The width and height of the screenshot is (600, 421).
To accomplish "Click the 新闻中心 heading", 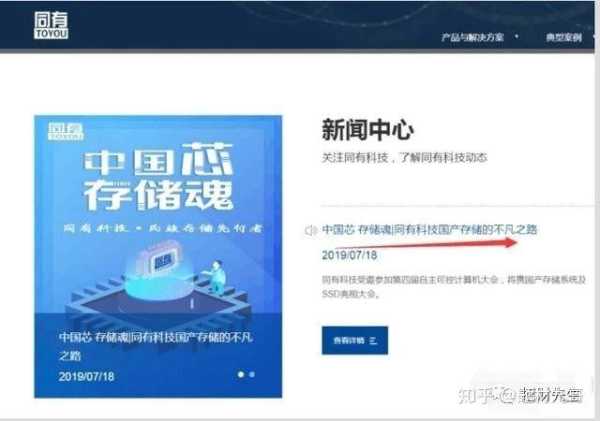I will pyautogui.click(x=367, y=130).
